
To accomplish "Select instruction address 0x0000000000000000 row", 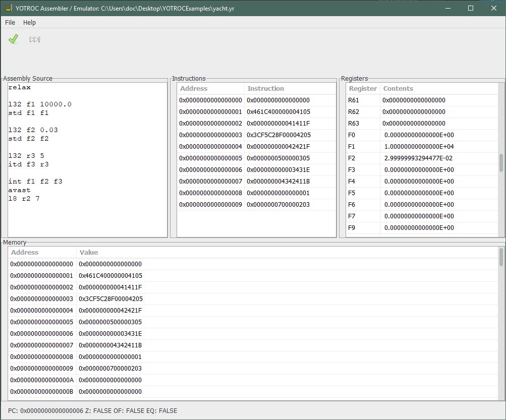I will [257, 100].
